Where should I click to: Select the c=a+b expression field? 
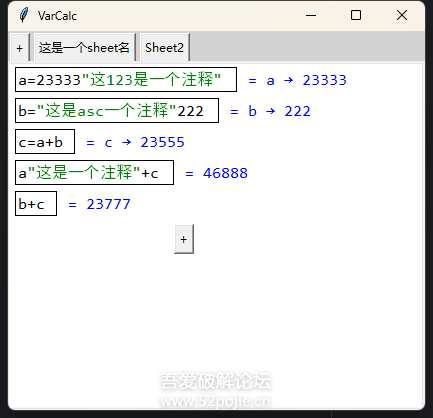[45, 142]
